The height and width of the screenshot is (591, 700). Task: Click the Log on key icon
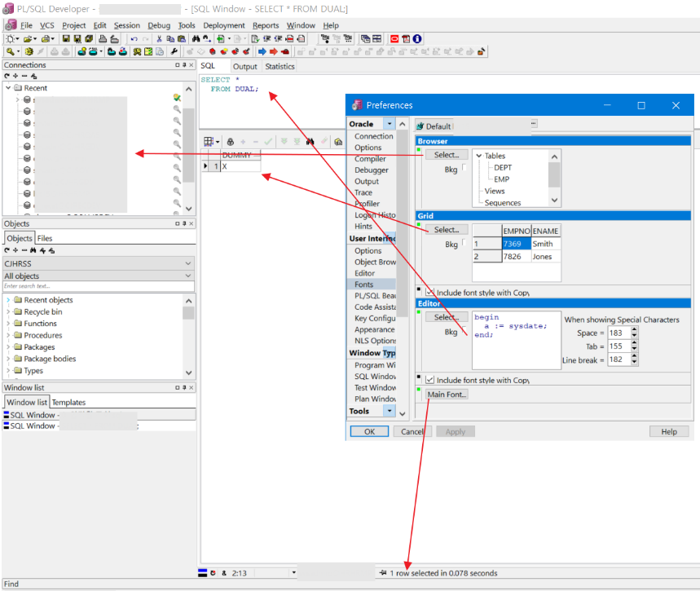tap(10, 52)
